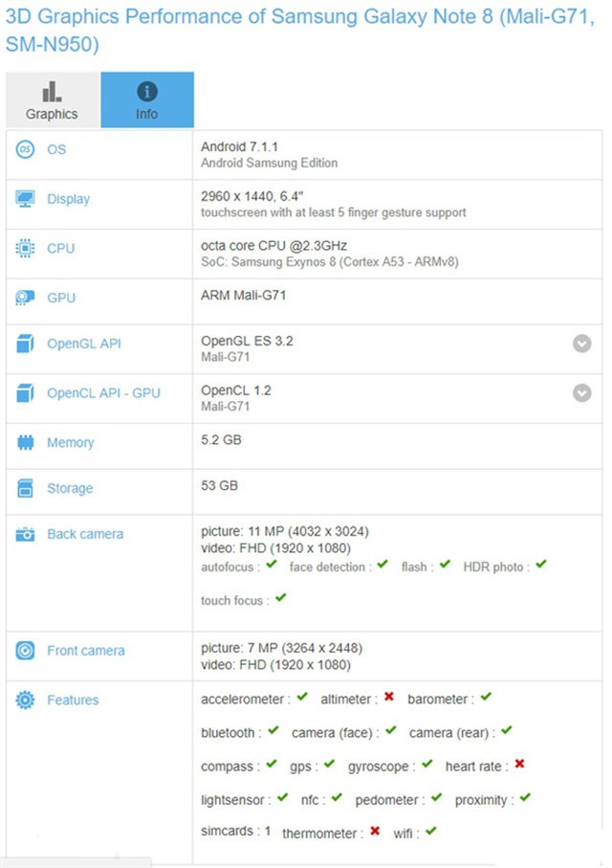Viewport: 612px width, 868px height.
Task: Click the OpenGL API icon
Action: pyautogui.click(x=25, y=345)
